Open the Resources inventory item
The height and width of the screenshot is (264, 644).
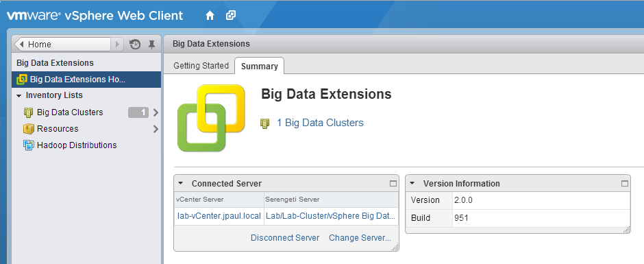tap(58, 129)
